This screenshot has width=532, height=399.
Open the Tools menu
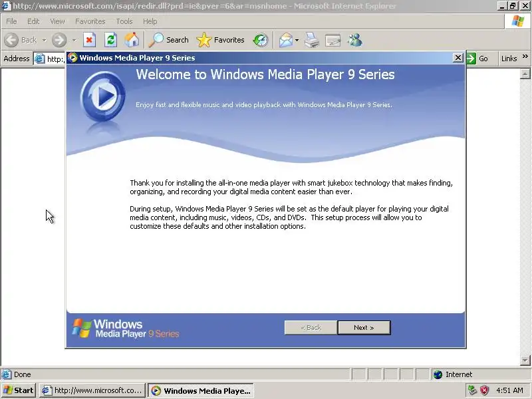coord(124,21)
